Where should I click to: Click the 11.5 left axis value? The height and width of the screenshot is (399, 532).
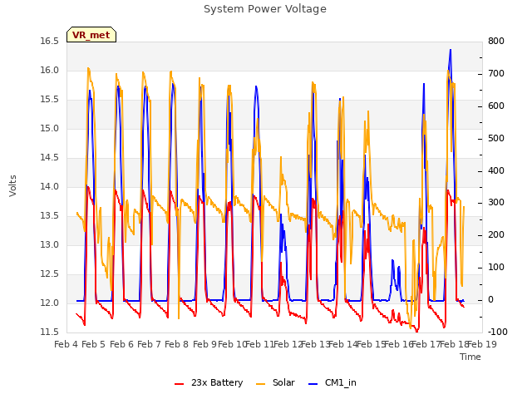(50, 332)
